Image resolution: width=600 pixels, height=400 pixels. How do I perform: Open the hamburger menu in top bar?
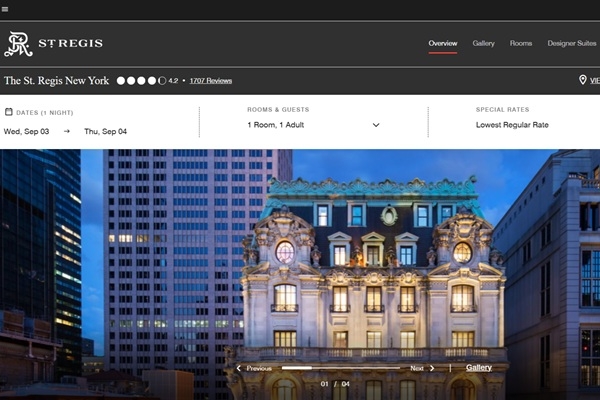click(6, 9)
